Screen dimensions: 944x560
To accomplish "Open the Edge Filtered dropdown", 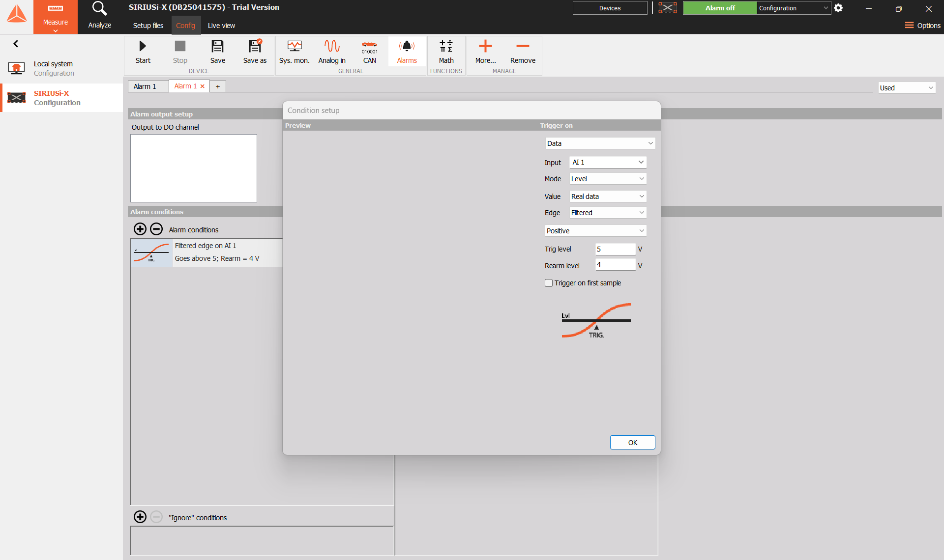I will tap(608, 213).
